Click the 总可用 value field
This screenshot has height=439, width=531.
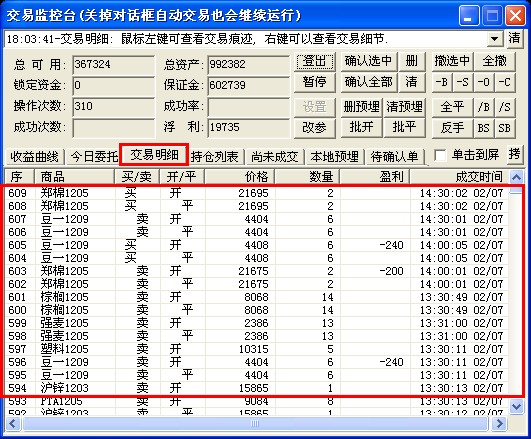pos(113,64)
